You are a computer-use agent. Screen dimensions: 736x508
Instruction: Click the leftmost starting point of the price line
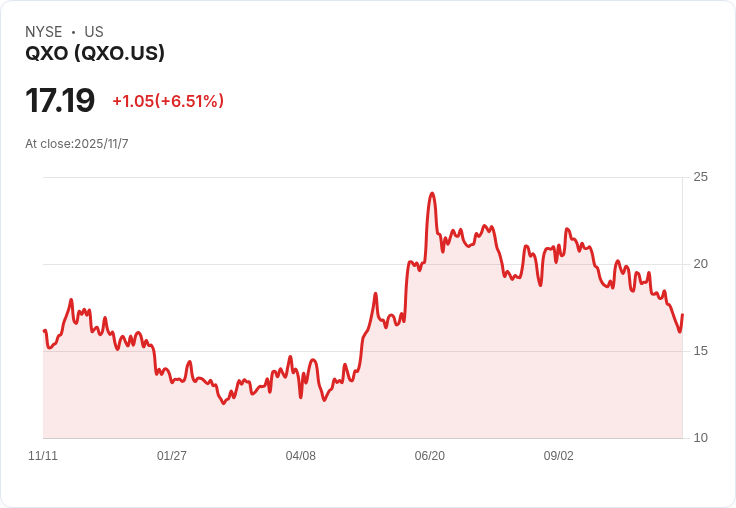44,331
